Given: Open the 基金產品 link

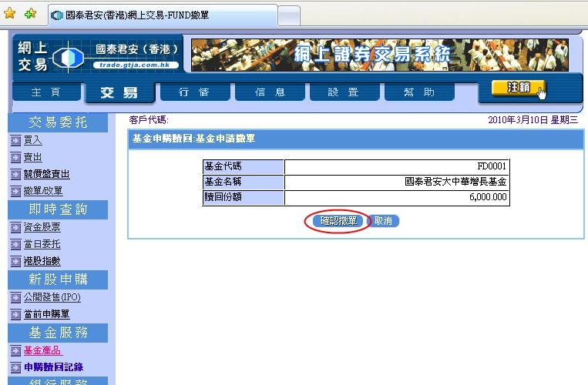Looking at the screenshot, I should (42, 350).
